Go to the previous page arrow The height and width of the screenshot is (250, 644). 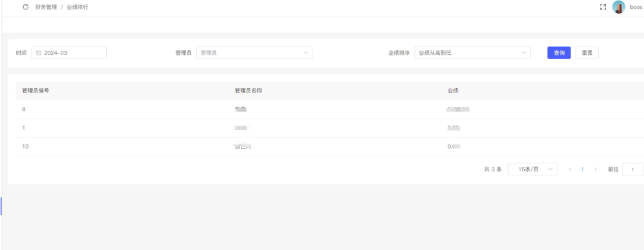click(x=570, y=169)
